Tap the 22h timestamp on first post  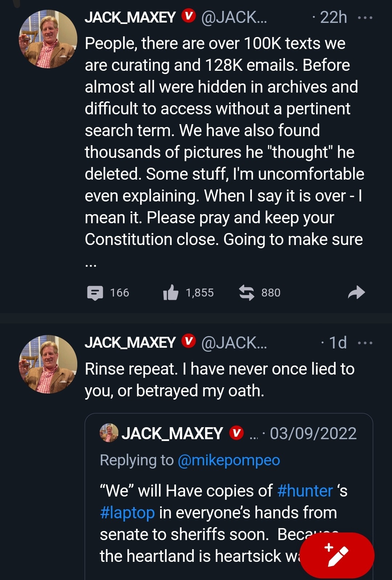[x=333, y=17]
